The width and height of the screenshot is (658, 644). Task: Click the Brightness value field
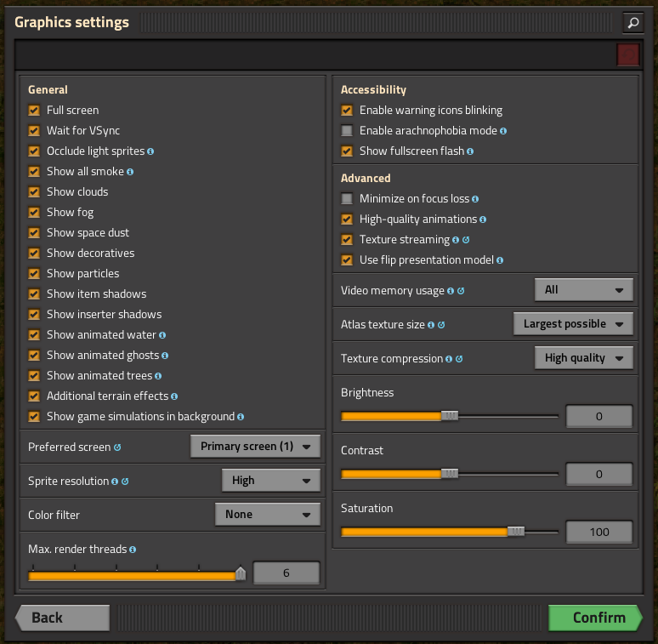pyautogui.click(x=599, y=417)
